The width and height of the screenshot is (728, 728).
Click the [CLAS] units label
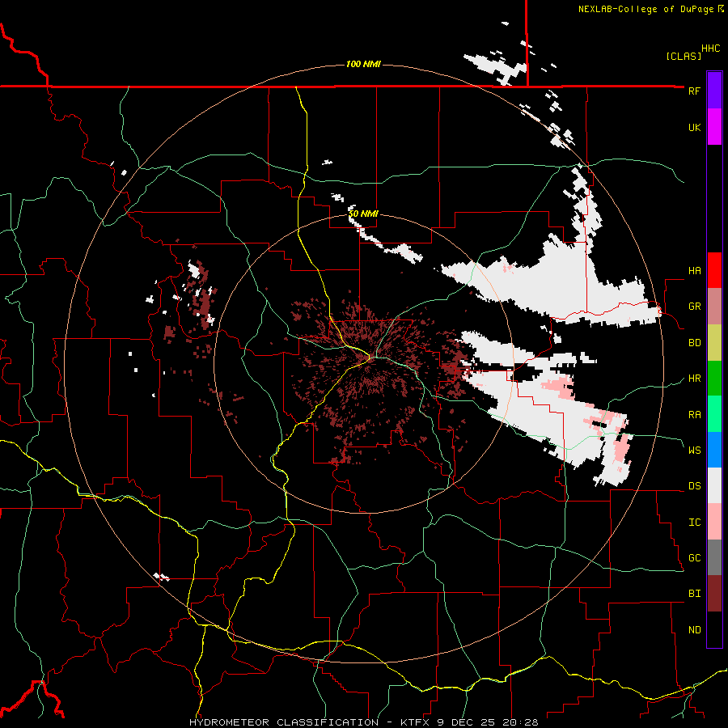click(683, 56)
